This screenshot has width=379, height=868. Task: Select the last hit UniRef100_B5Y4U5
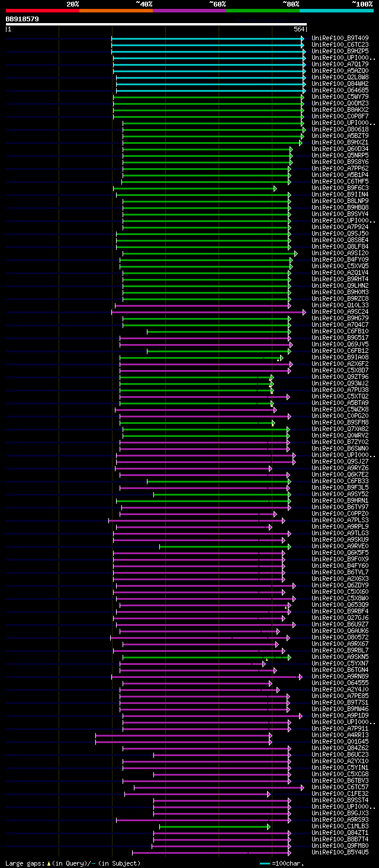[x=340, y=853]
